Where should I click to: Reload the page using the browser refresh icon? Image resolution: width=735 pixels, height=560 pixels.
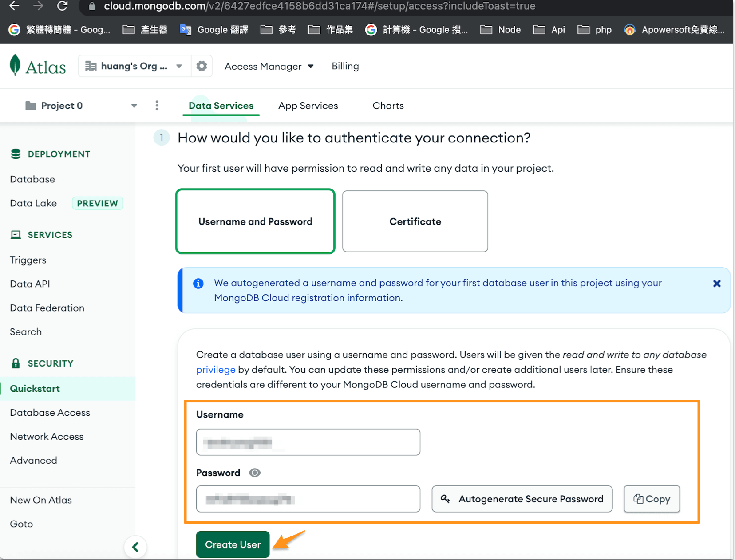coord(63,6)
